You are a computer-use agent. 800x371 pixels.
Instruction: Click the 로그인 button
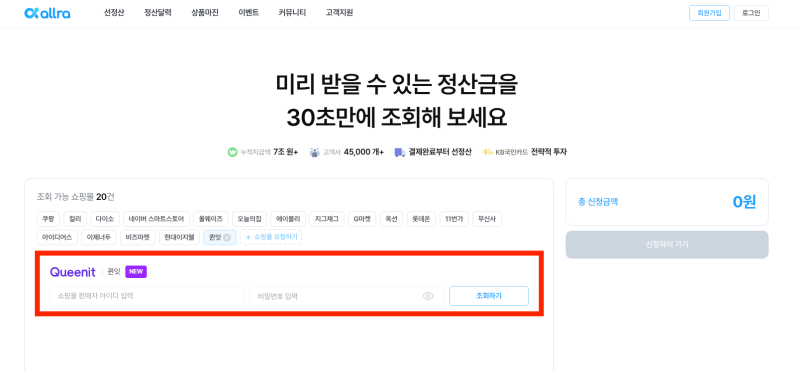(751, 13)
